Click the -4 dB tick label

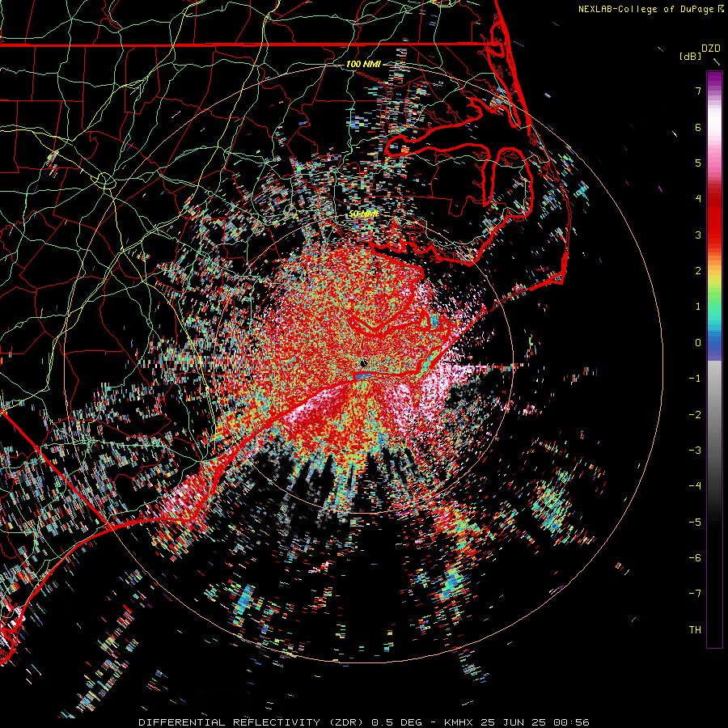point(695,486)
